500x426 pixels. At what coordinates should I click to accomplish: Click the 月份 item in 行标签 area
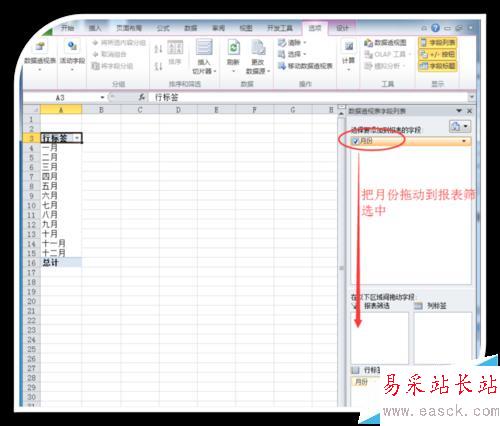[364, 382]
